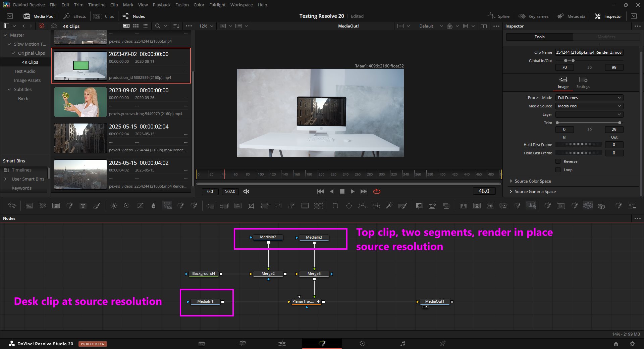Image resolution: width=644 pixels, height=349 pixels.
Task: Add an Ellipse mask from the toolbar
Action: pyautogui.click(x=349, y=206)
